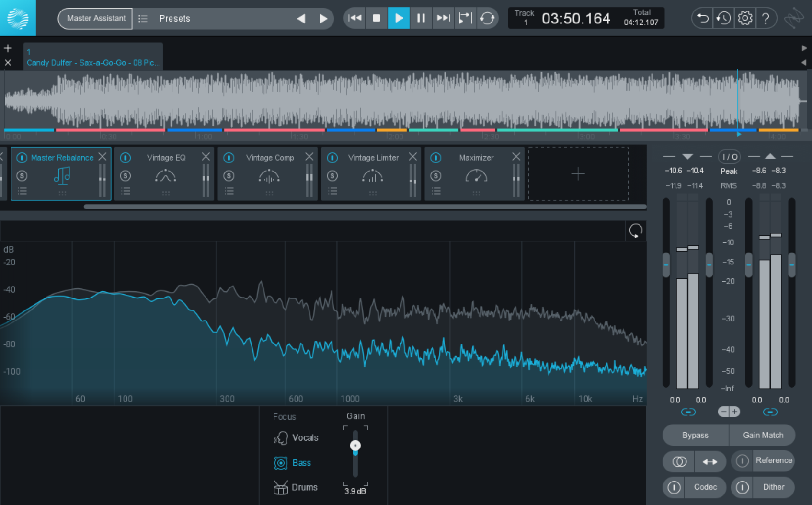
Task: Open the settings gear icon
Action: tap(744, 18)
